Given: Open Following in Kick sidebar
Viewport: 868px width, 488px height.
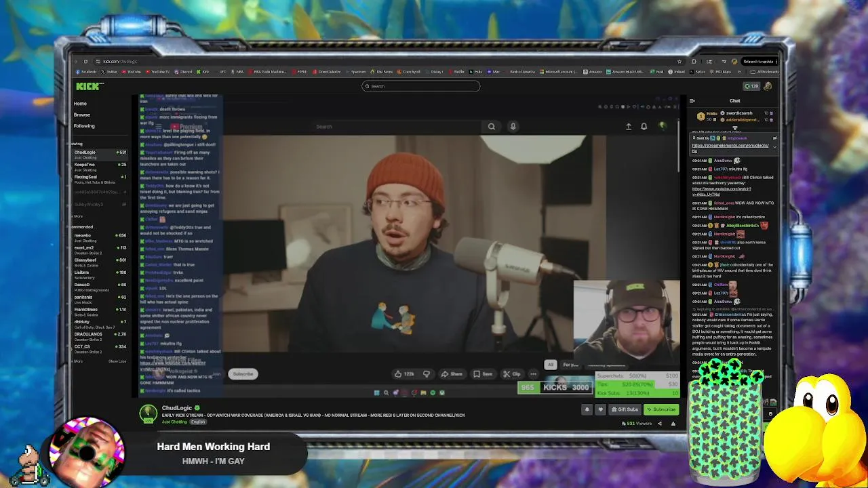Looking at the screenshot, I should 85,126.
